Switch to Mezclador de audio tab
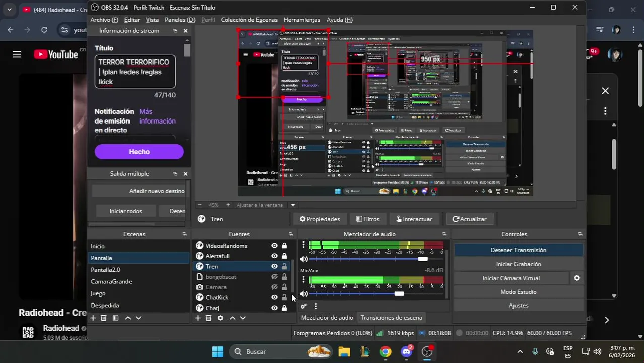644x363 pixels. (327, 318)
